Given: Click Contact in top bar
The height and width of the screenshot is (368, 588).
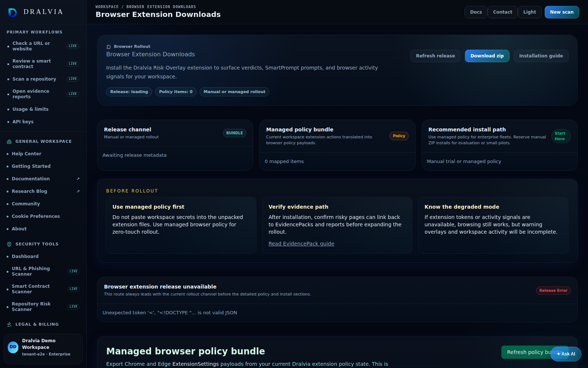Looking at the screenshot, I should [x=502, y=12].
